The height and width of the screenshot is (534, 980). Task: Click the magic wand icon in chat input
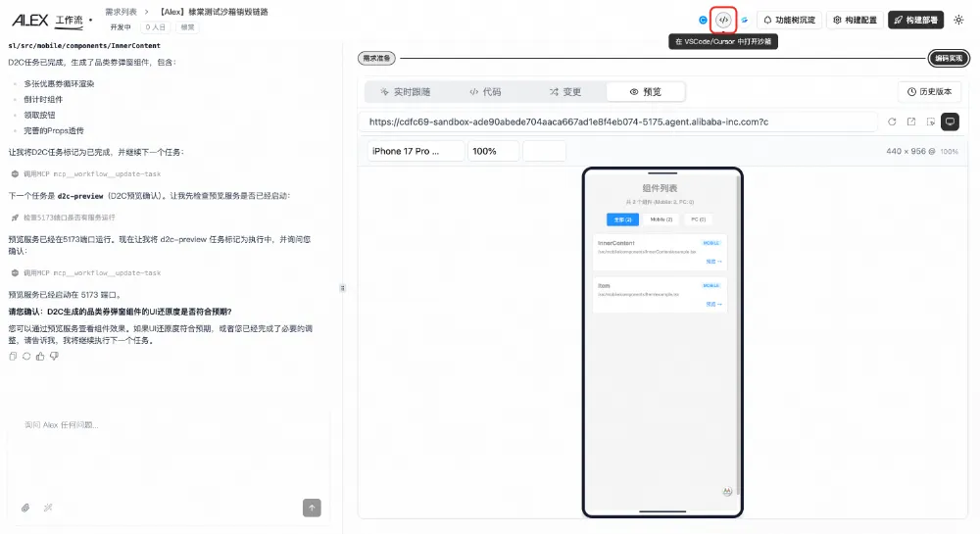pyautogui.click(x=47, y=508)
